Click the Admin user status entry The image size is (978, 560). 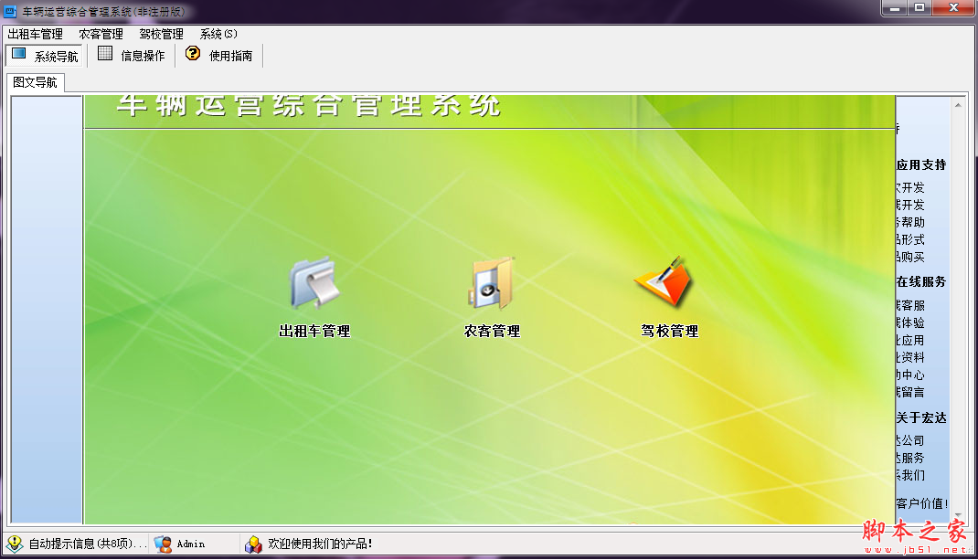(x=180, y=544)
